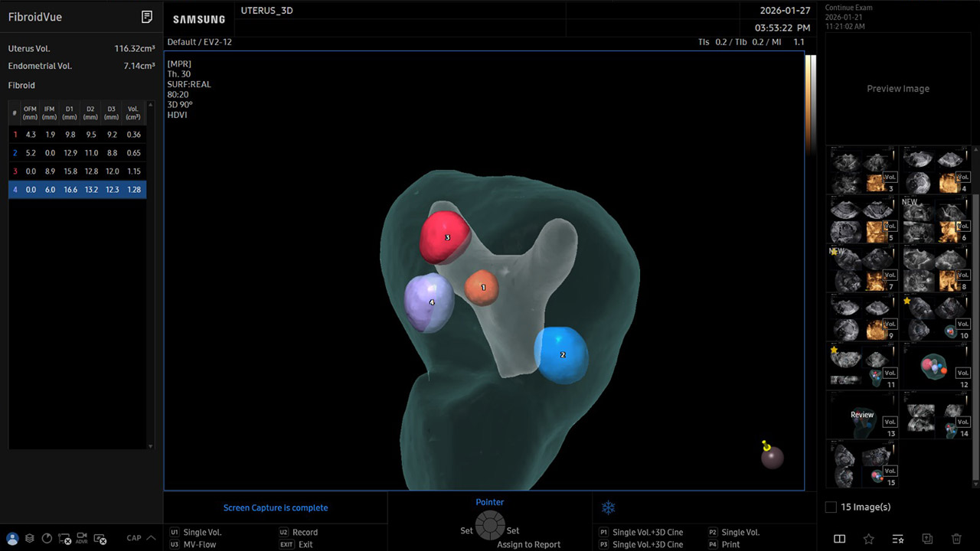The image size is (980, 551).
Task: Click the U1 Single Vol. key
Action: [x=196, y=532]
